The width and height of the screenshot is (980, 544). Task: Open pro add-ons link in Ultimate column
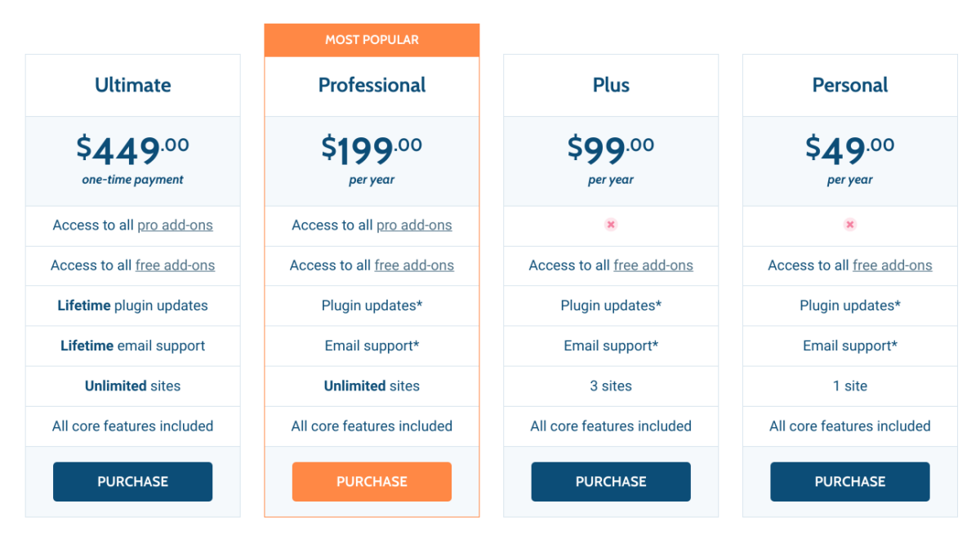click(175, 225)
